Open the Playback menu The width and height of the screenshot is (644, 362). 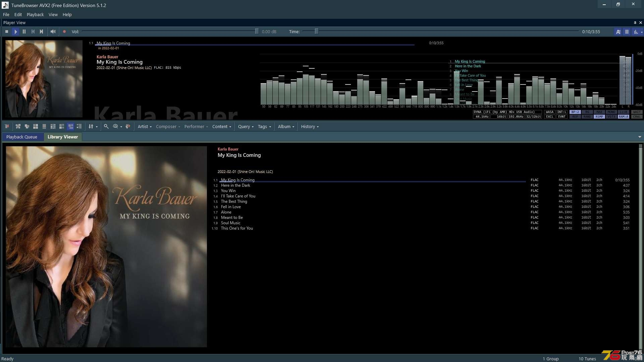[35, 14]
